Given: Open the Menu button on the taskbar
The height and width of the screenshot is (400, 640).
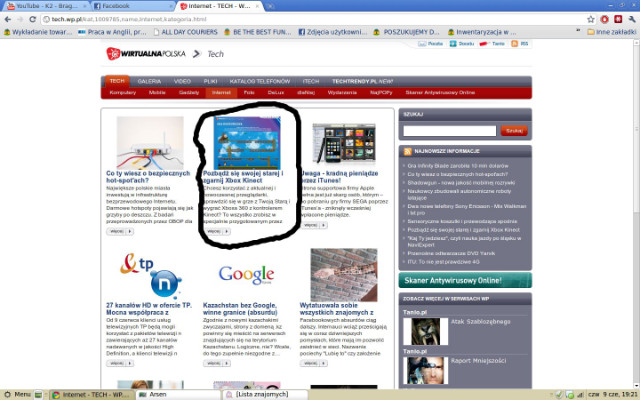Looking at the screenshot, I should click(x=18, y=394).
